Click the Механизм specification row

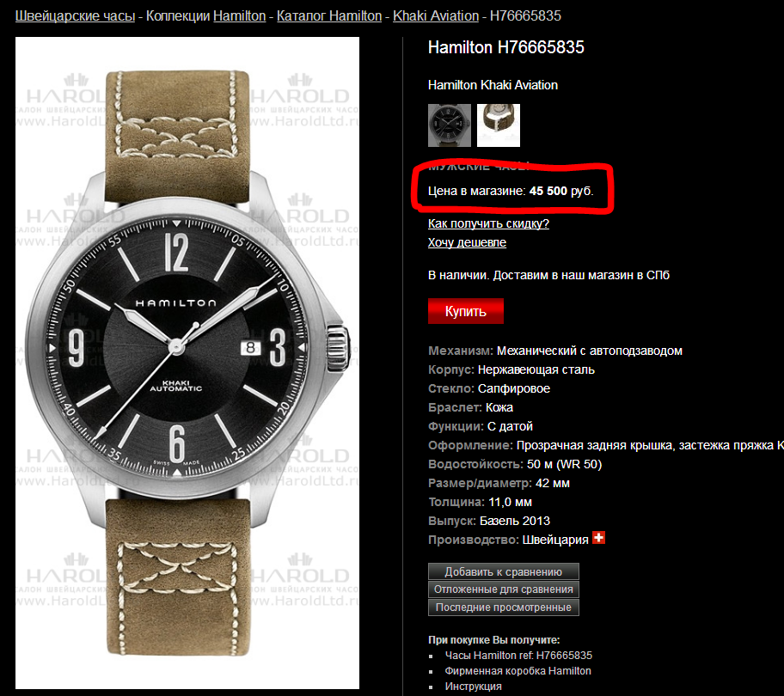tap(555, 351)
